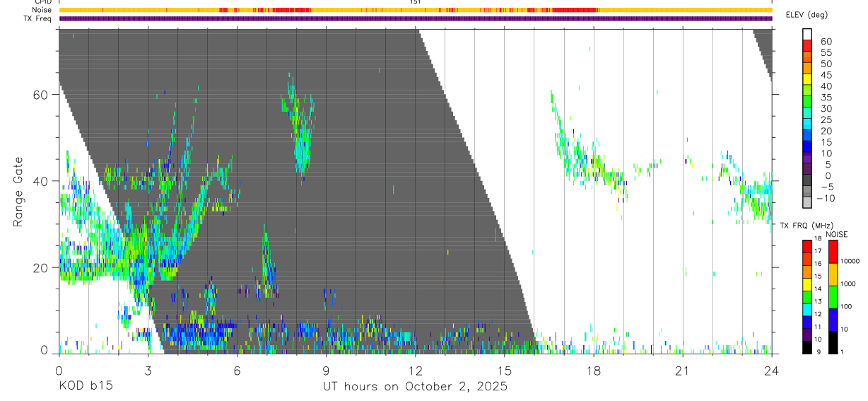
Task: Click the '3' tick on the UT hours axis
Action: click(148, 370)
